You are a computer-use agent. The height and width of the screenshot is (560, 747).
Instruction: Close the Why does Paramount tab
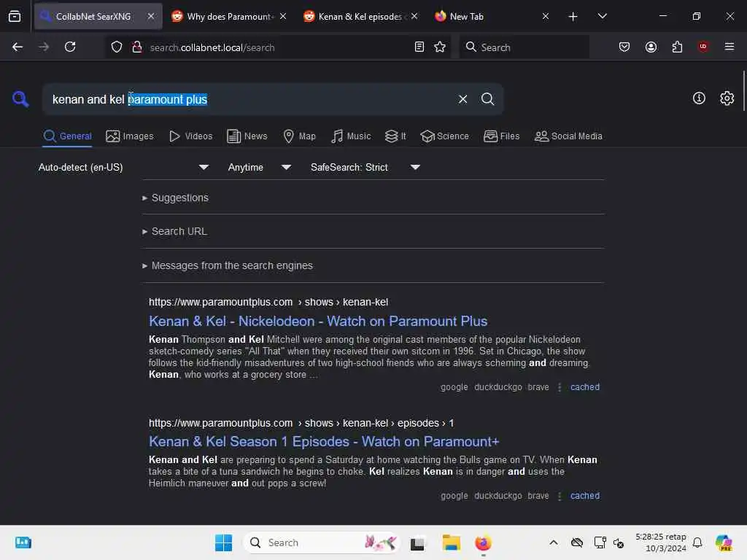coord(283,16)
